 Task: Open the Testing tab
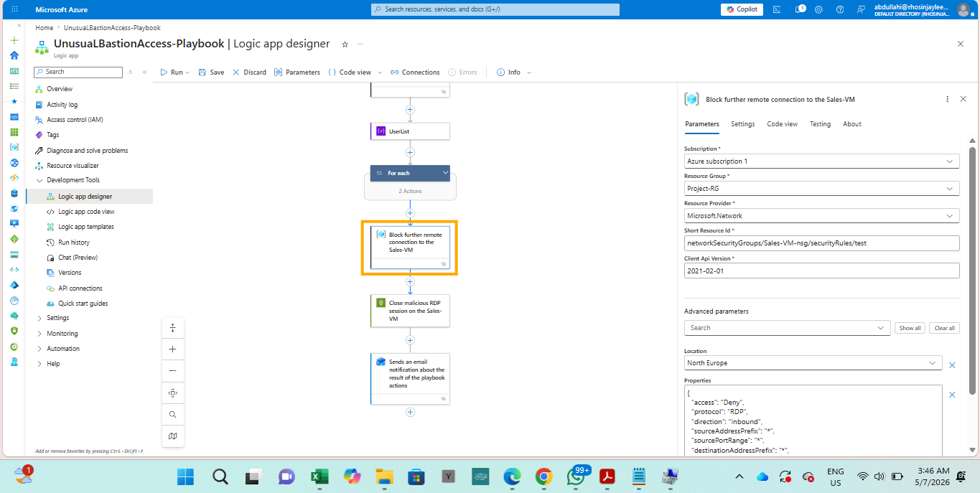[x=820, y=124]
